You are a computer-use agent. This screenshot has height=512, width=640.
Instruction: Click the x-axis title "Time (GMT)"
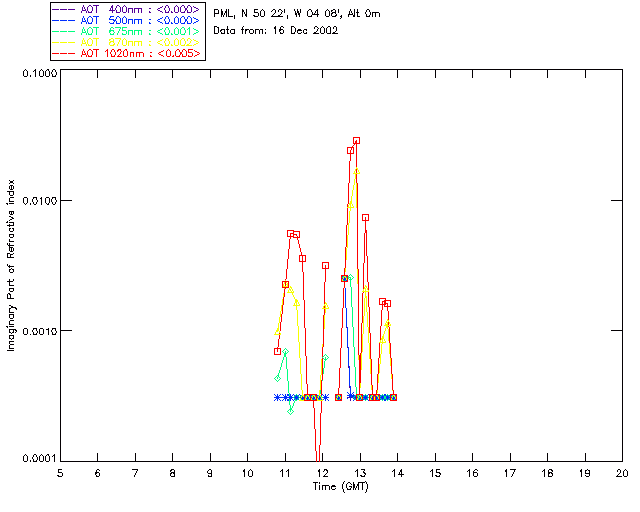[x=341, y=487]
